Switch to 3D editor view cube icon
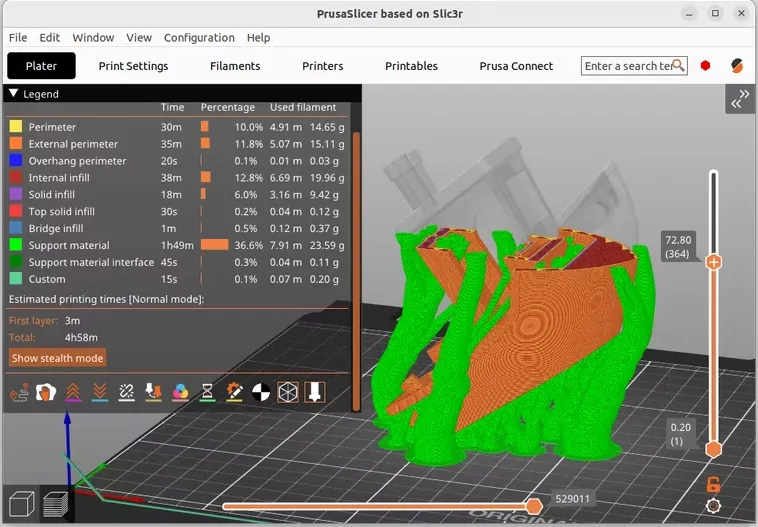This screenshot has height=527, width=758. (x=22, y=504)
